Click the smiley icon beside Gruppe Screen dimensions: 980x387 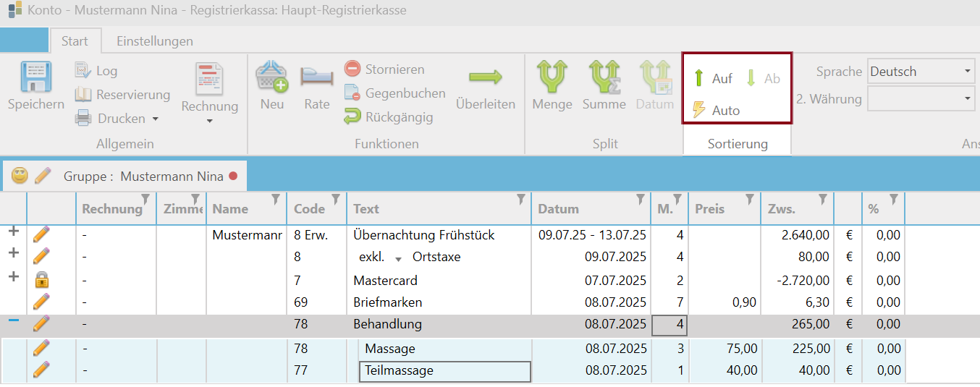point(20,175)
